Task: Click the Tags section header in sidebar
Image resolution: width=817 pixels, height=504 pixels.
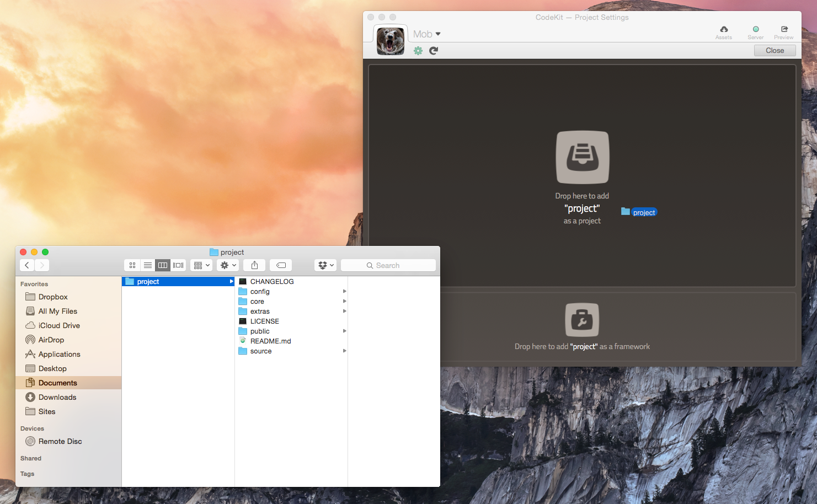Action: (x=27, y=474)
